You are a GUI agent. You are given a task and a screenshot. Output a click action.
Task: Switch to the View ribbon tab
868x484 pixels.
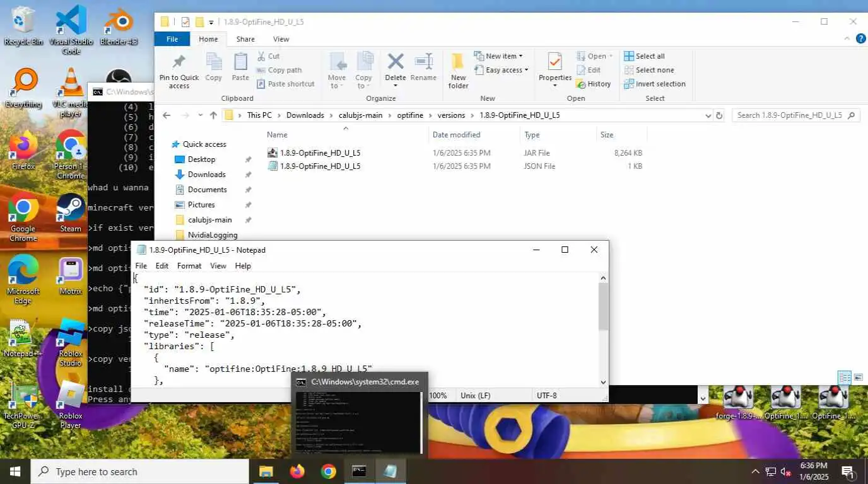coord(281,39)
